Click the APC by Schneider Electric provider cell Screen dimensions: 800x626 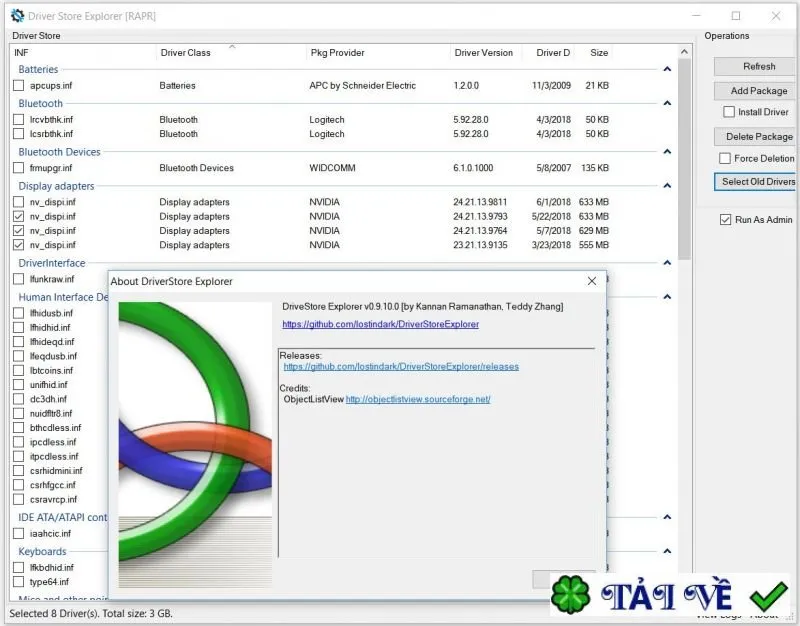(362, 86)
